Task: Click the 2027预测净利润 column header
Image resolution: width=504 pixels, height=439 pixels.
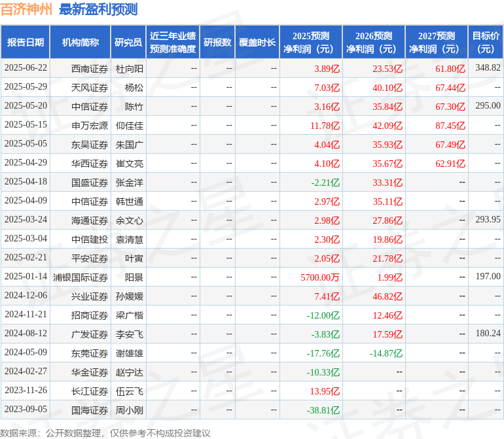Action: [x=437, y=42]
